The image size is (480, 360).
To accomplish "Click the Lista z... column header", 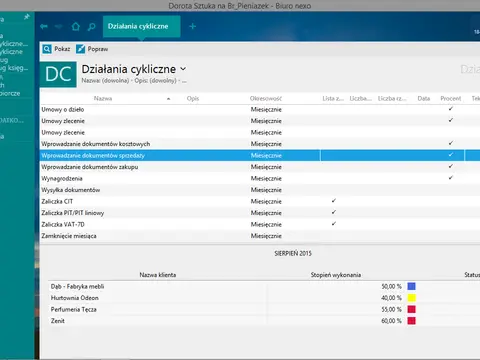I will (333, 98).
